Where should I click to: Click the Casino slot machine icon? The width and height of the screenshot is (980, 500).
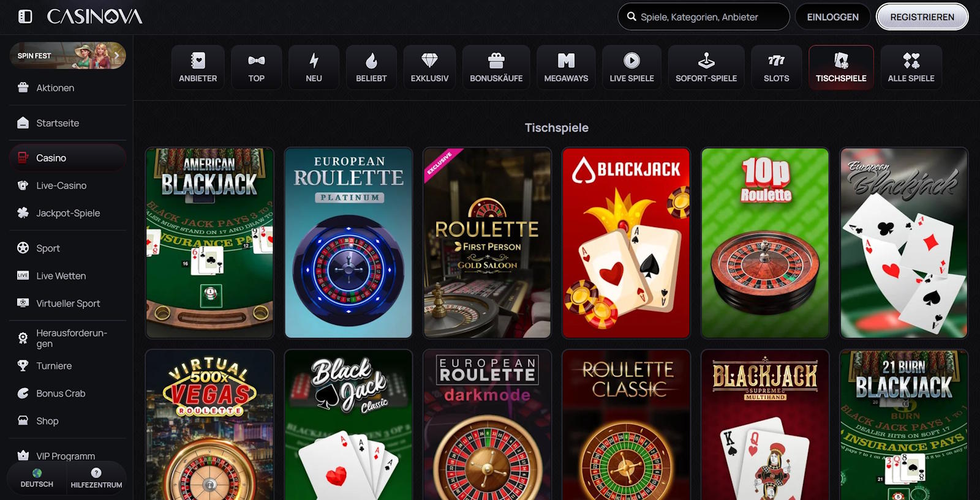pyautogui.click(x=23, y=158)
